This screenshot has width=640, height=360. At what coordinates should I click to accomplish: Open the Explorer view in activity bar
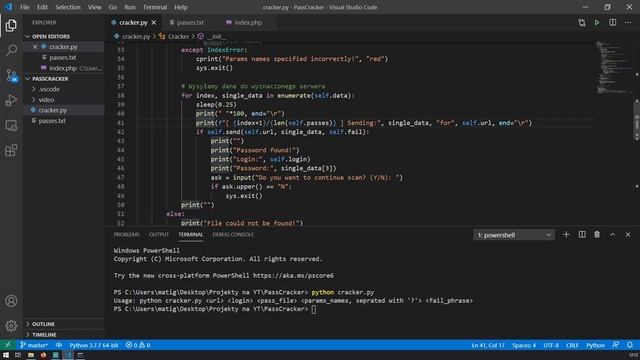coord(11,25)
